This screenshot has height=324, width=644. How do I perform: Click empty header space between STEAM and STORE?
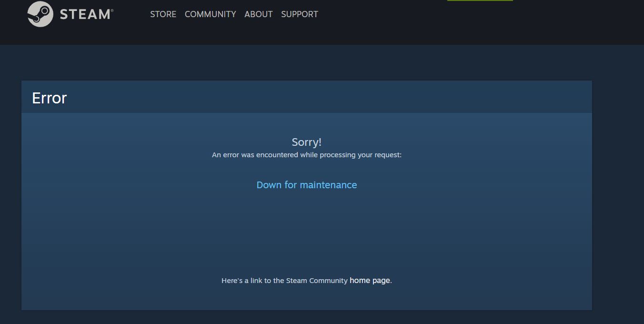pyautogui.click(x=131, y=14)
